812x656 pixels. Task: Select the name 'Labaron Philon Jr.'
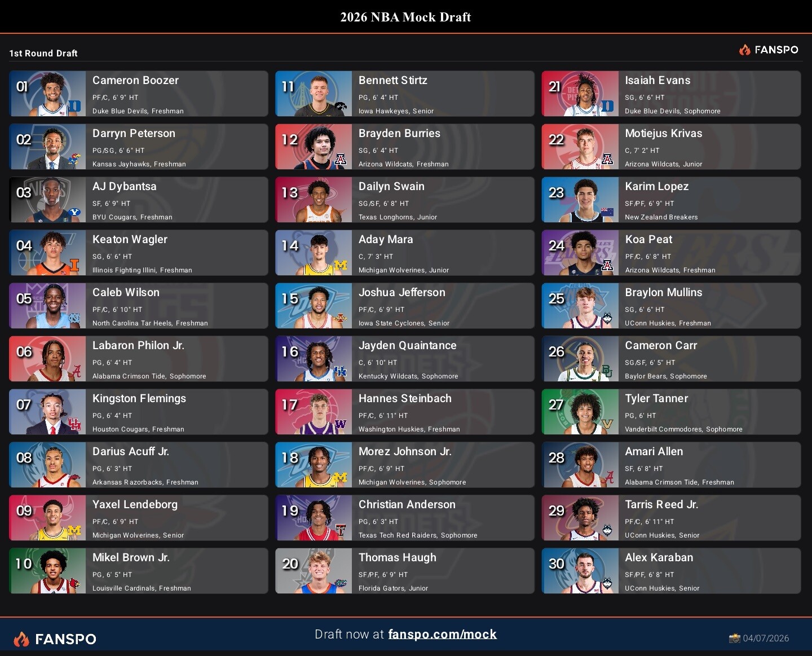(x=138, y=346)
